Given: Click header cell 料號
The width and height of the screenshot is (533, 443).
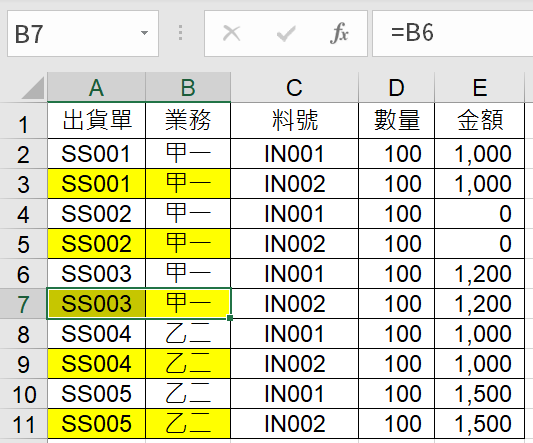Looking at the screenshot, I should (x=294, y=120).
